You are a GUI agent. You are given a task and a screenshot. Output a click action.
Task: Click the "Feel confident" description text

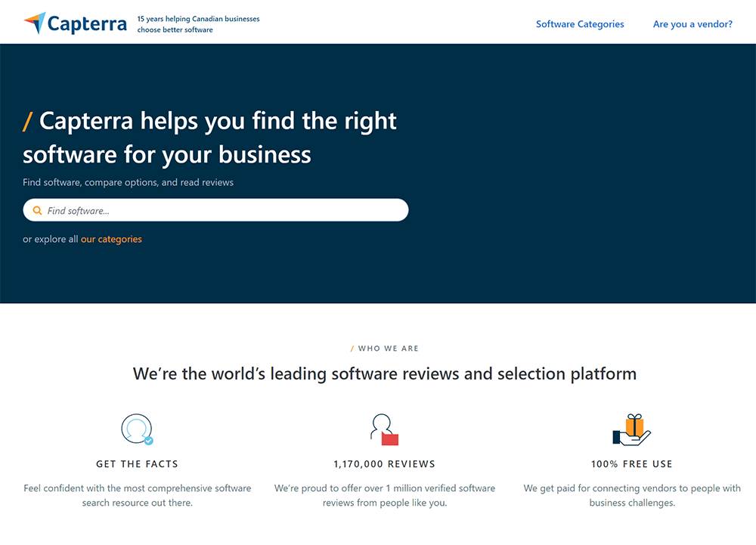(138, 495)
